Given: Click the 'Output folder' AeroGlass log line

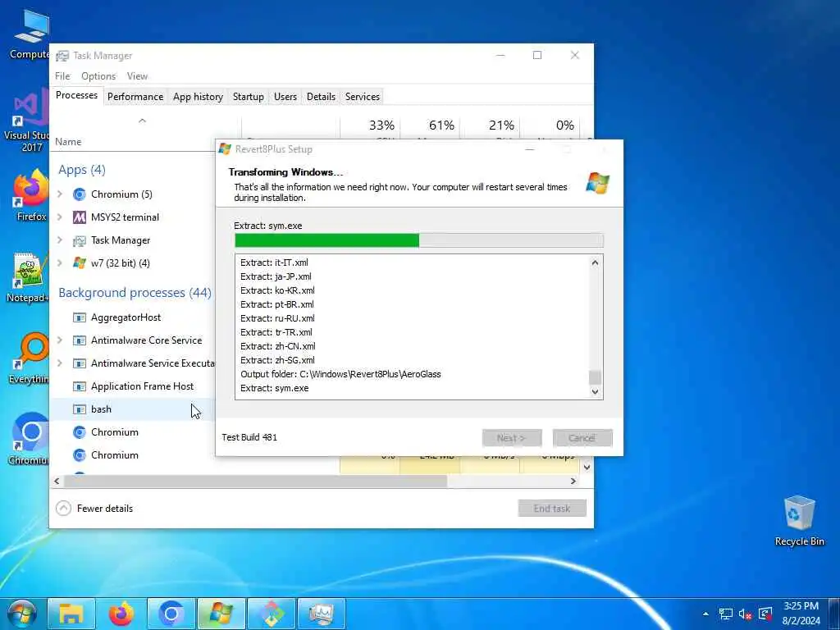Looking at the screenshot, I should tap(340, 374).
